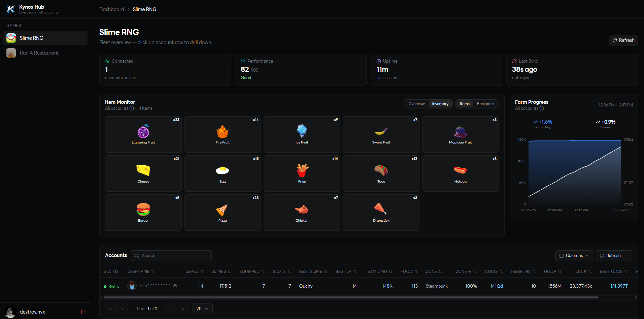Sort accounts by Slimes column

[x=221, y=272]
